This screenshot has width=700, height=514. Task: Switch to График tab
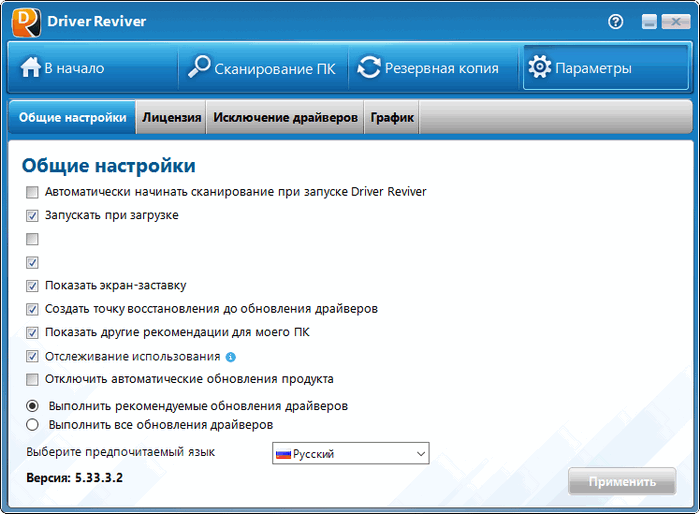coord(392,117)
